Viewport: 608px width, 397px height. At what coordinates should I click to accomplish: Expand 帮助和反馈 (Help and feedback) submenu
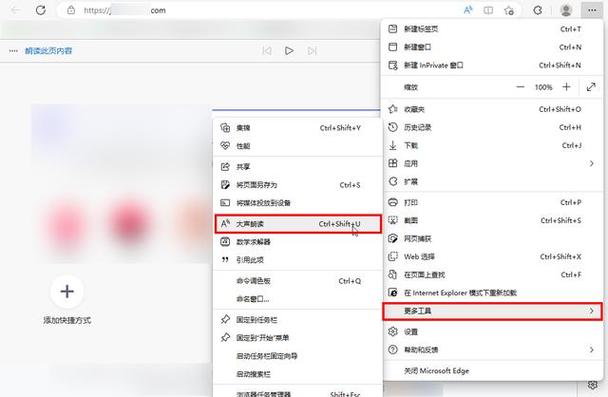point(492,350)
